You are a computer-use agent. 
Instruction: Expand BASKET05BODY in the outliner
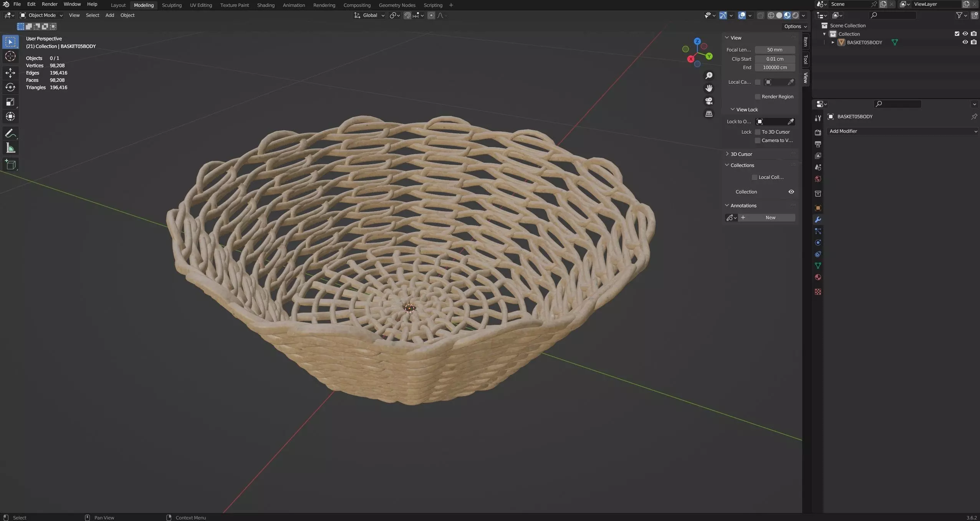click(833, 42)
